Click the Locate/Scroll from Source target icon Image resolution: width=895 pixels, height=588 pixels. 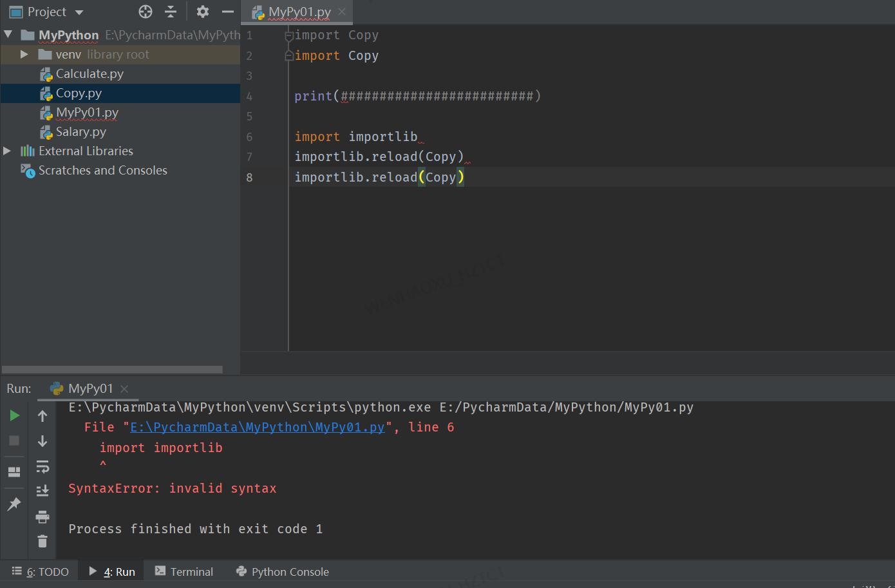coord(146,12)
